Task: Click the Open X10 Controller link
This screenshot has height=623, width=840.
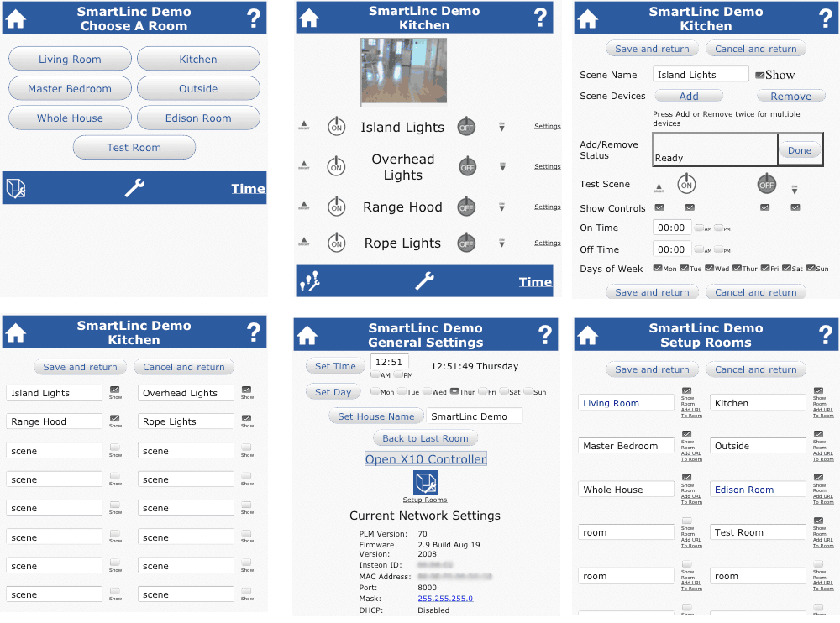Action: click(x=426, y=459)
